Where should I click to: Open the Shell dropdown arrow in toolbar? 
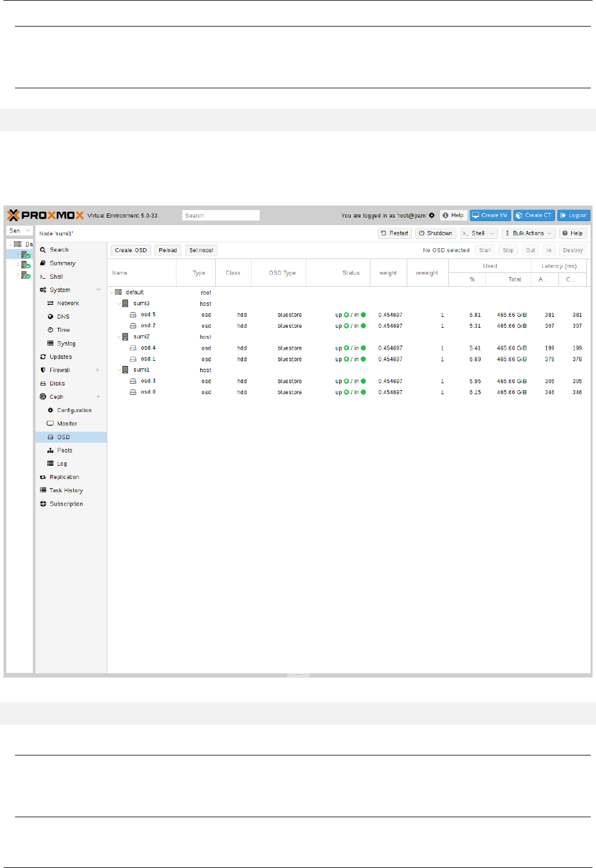(x=492, y=233)
